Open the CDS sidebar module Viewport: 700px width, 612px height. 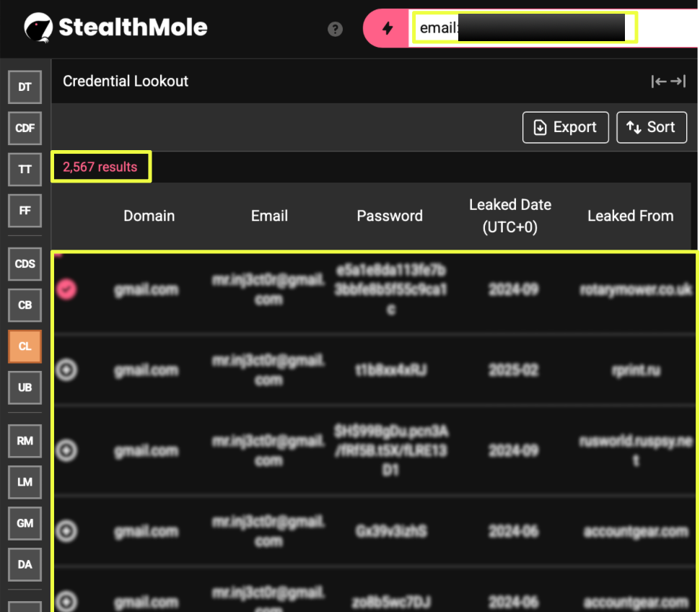[x=25, y=264]
